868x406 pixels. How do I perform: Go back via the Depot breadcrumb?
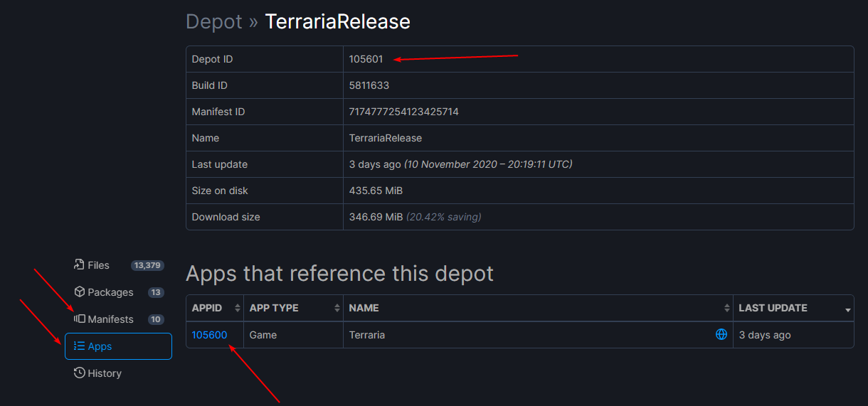click(x=213, y=21)
